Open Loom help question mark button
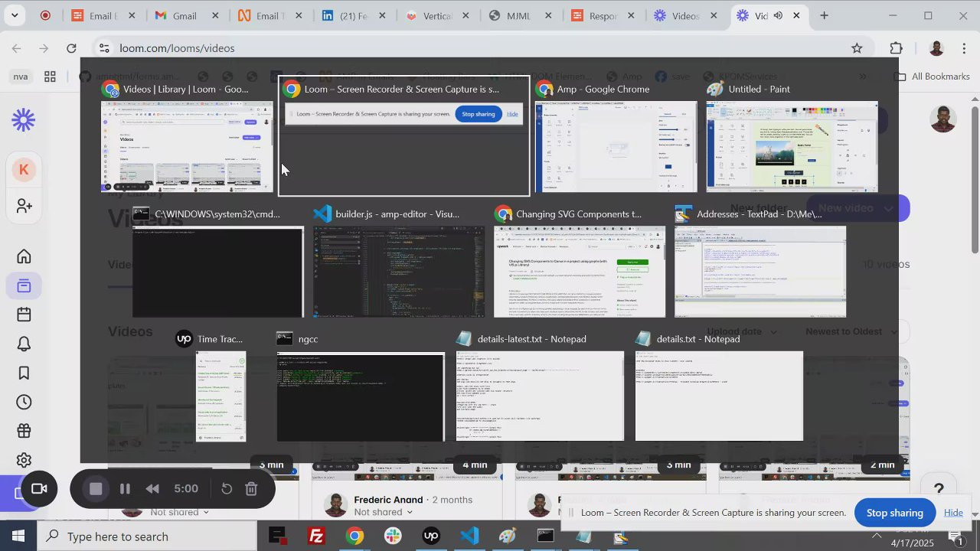Viewport: 980px width, 551px height. pos(938,489)
